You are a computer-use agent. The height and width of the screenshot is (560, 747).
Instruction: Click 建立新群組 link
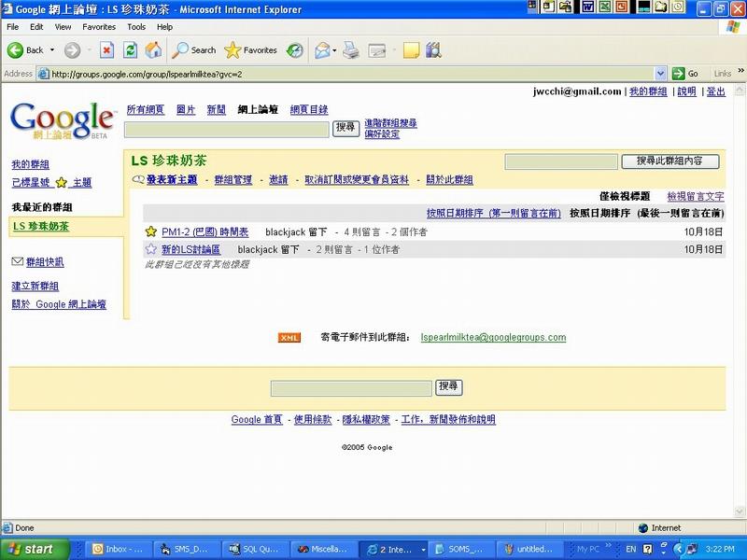pos(35,286)
